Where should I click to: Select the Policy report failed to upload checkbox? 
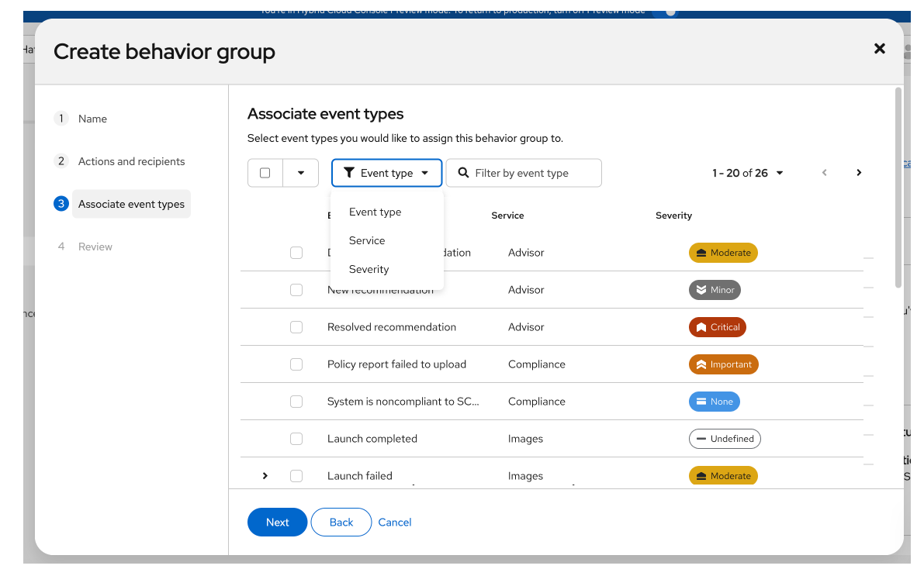tap(296, 364)
